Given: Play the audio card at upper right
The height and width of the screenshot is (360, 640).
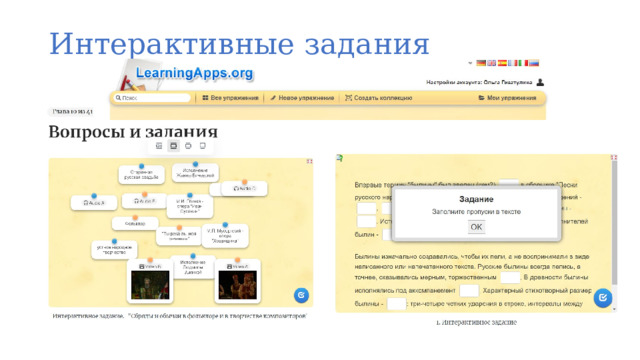Looking at the screenshot, I should click(x=244, y=189).
